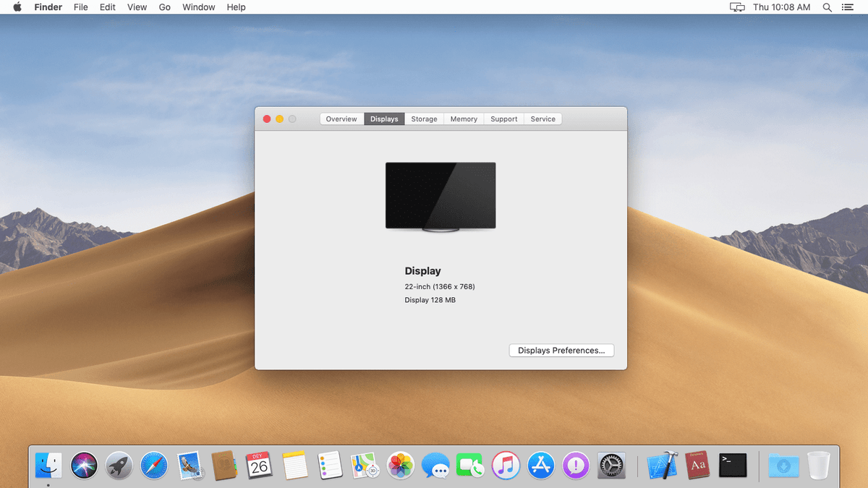868x488 pixels.
Task: Start FaceTime from the Dock
Action: [470, 466]
